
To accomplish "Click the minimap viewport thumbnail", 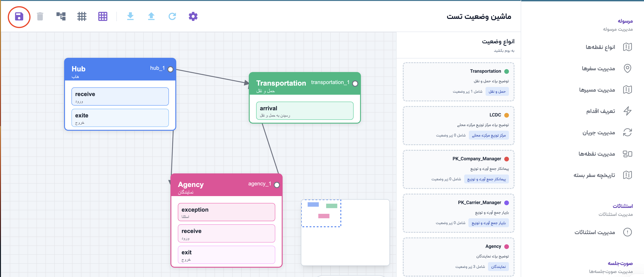I will point(321,213).
